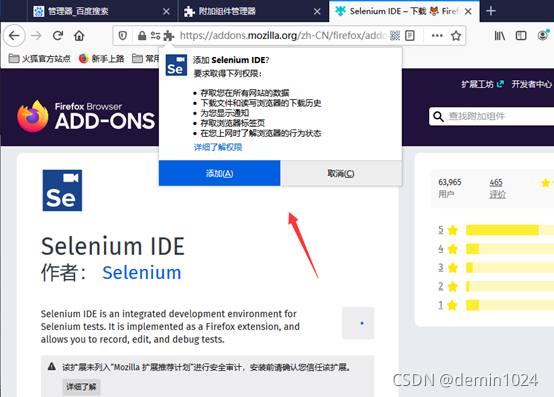Image resolution: width=554 pixels, height=397 pixels.
Task: Click the Firefox Browser ADD-ONS logo
Action: (86, 116)
